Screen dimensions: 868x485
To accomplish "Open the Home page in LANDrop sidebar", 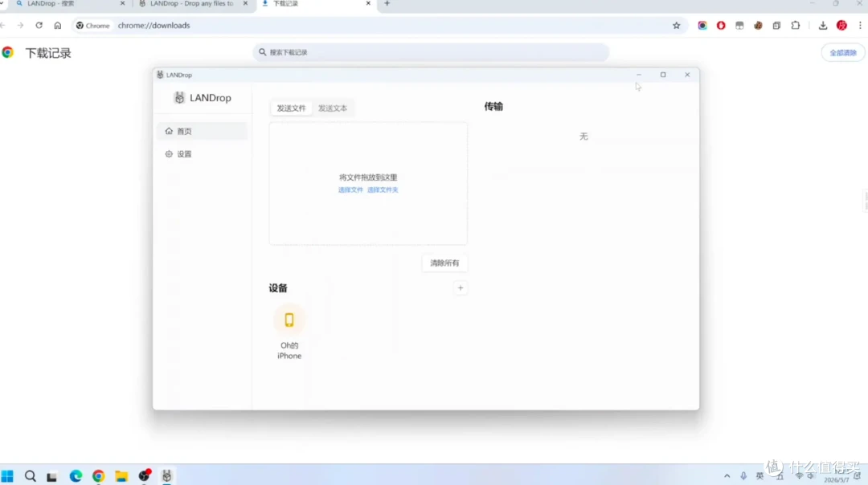I will [202, 131].
